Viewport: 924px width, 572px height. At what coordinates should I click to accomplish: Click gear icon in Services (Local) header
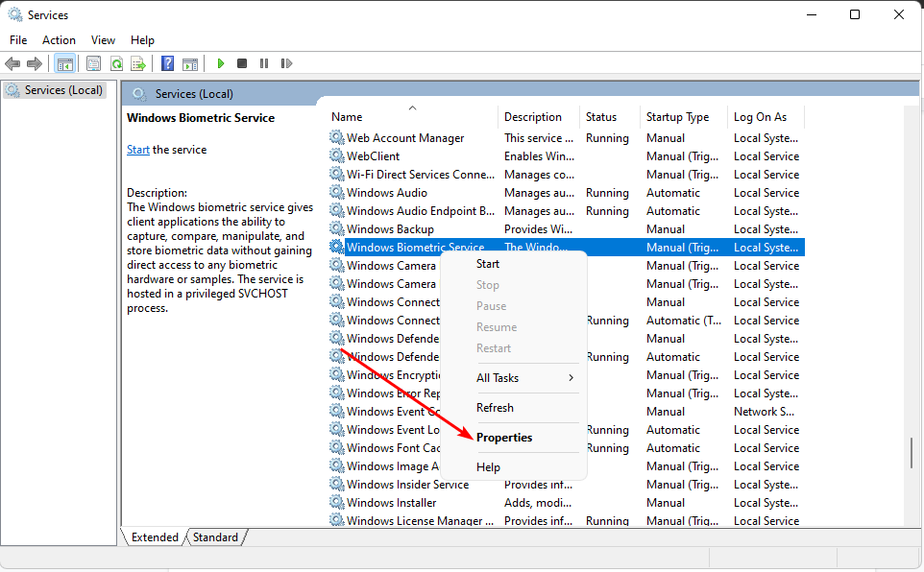[139, 94]
